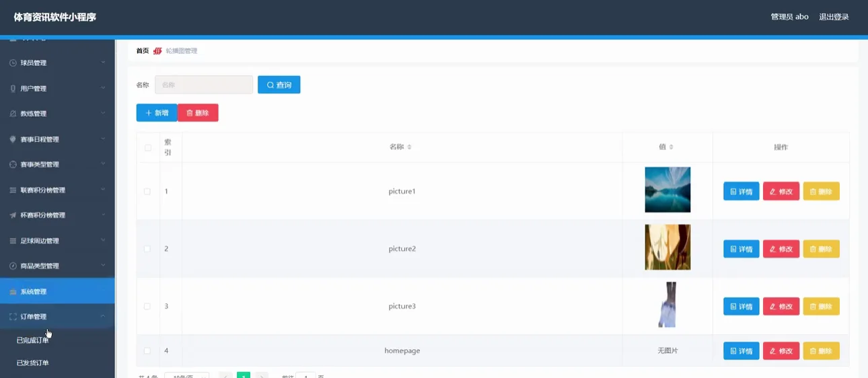Click yellow 删除 for row picture3
The width and height of the screenshot is (868, 378).
coord(822,307)
